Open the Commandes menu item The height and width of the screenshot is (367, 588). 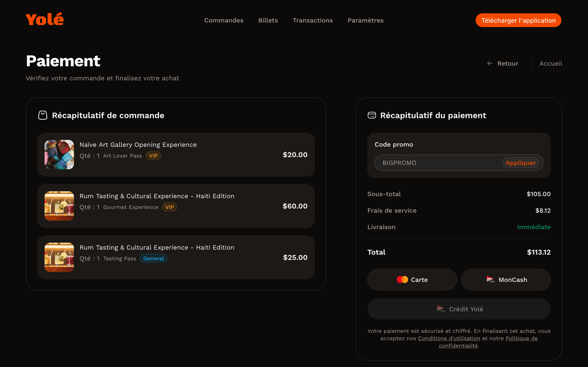point(223,20)
